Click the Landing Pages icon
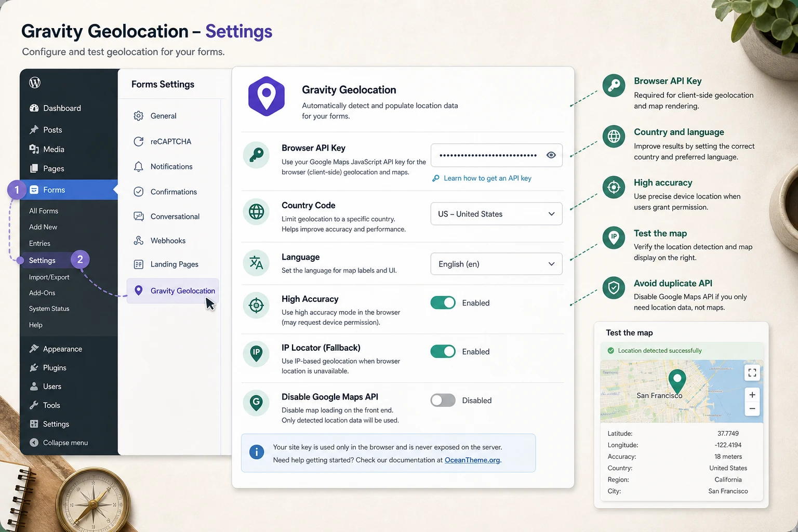This screenshot has height=532, width=798. (x=139, y=264)
